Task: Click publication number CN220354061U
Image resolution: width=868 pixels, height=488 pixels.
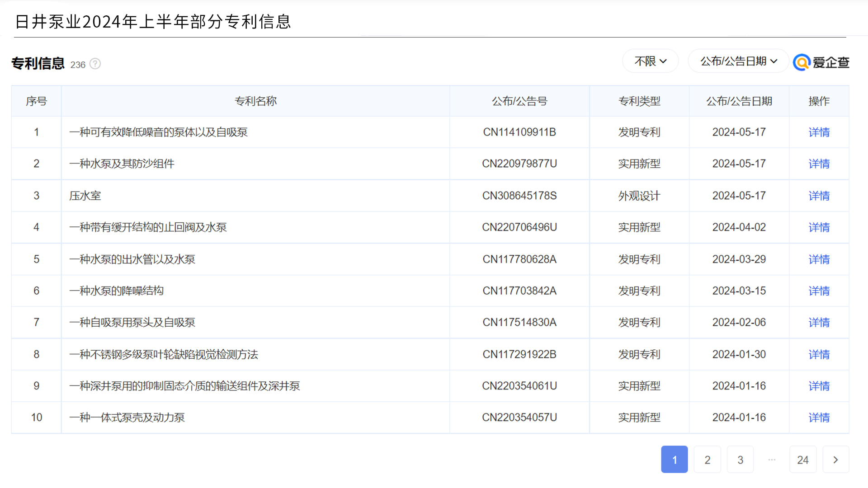Action: click(519, 386)
